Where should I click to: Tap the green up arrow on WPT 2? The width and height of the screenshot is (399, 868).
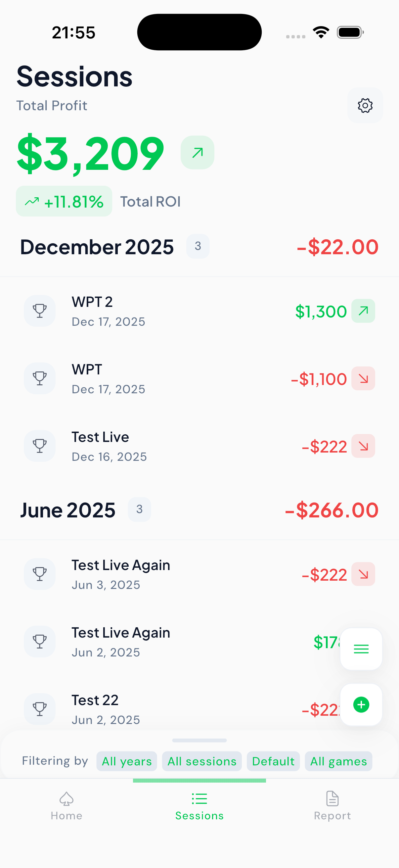[x=363, y=311]
